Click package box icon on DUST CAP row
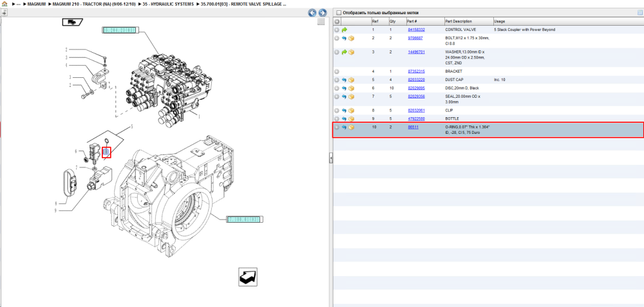The height and width of the screenshot is (307, 644). [352, 80]
